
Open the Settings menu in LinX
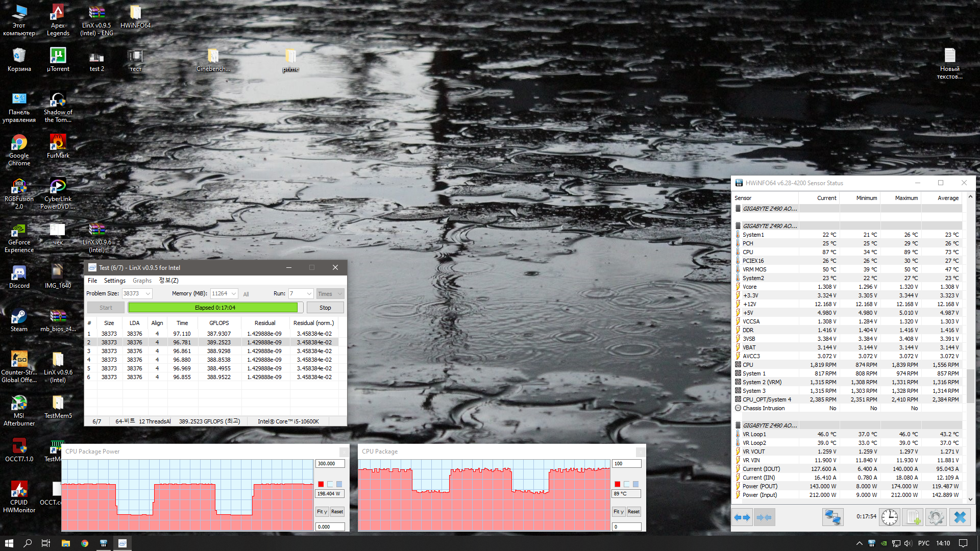pyautogui.click(x=114, y=281)
